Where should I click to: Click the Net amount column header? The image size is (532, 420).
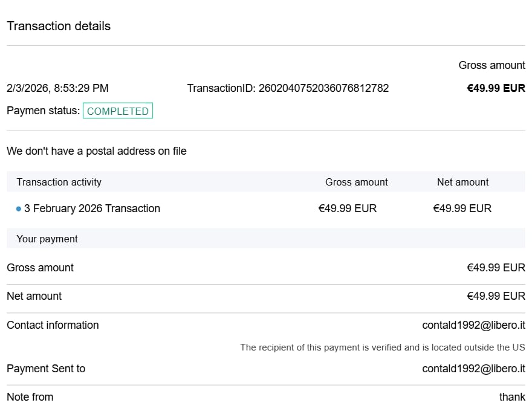[462, 182]
